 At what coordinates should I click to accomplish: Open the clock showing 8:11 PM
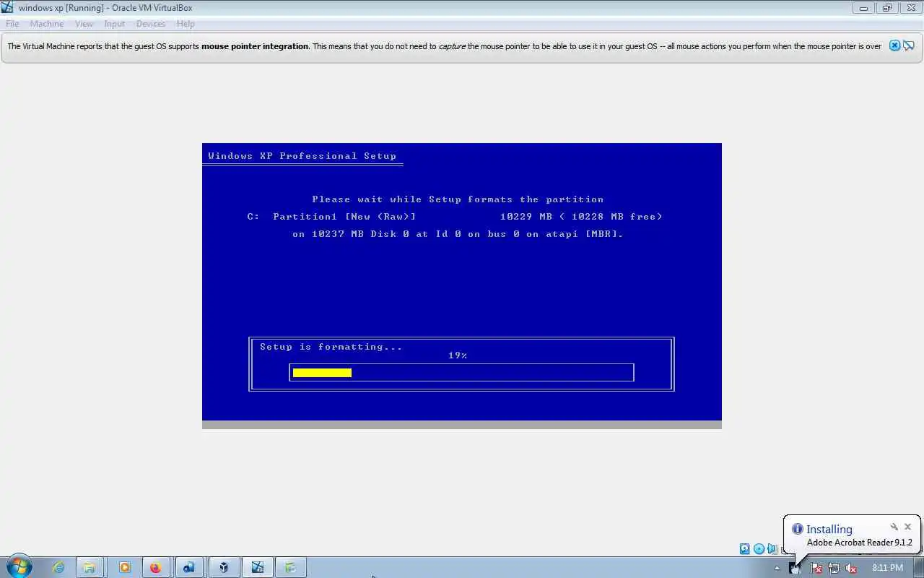point(887,568)
